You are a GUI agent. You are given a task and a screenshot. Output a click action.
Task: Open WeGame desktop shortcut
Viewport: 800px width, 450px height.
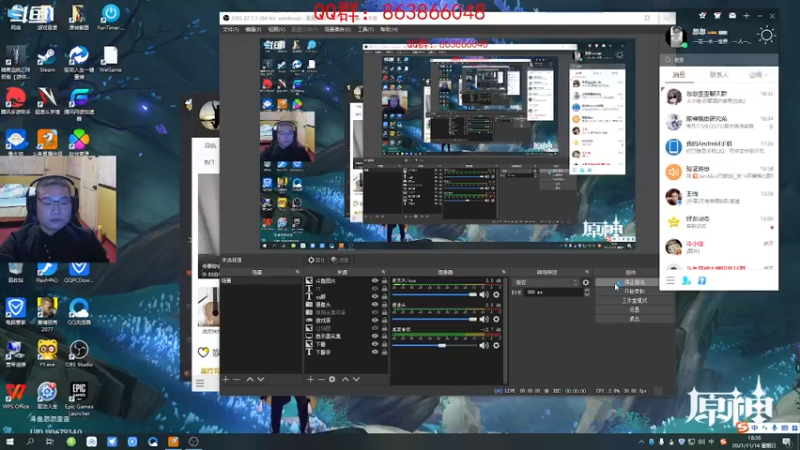[x=110, y=59]
